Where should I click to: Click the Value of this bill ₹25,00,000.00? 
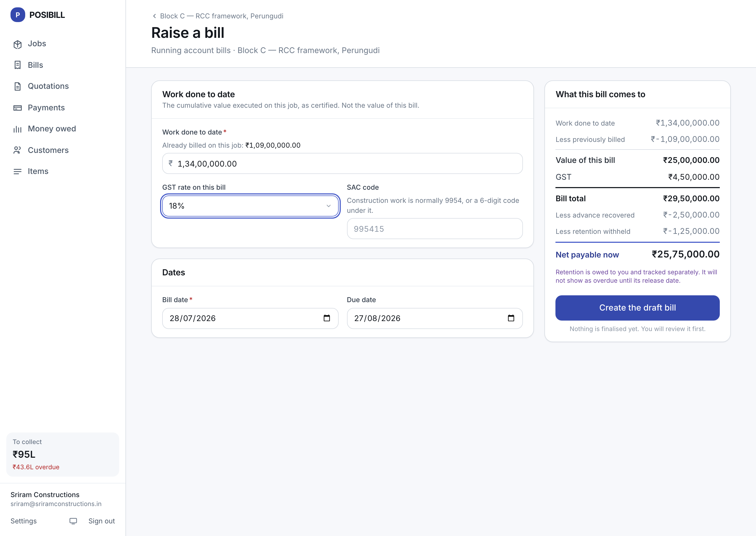(x=691, y=160)
